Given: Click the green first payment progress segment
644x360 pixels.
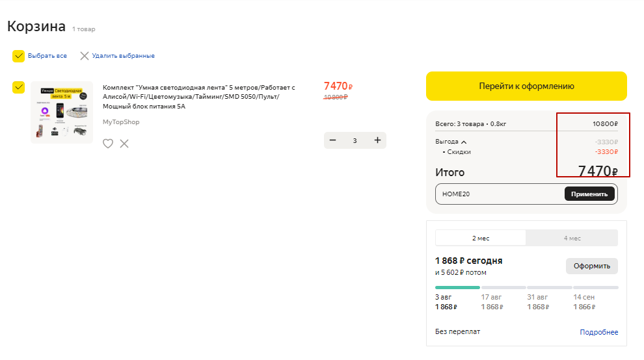Looking at the screenshot, I should pos(457,287).
